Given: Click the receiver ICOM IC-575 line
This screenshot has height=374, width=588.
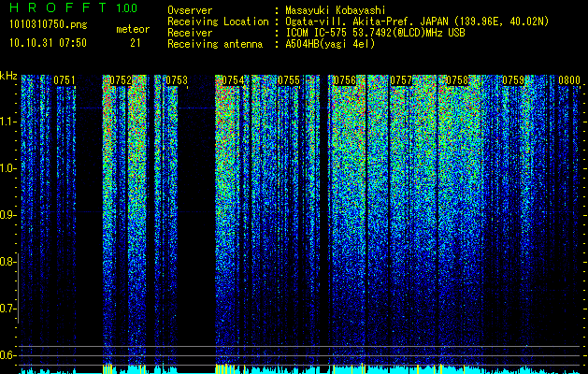Looking at the screenshot, I should pyautogui.click(x=375, y=33).
